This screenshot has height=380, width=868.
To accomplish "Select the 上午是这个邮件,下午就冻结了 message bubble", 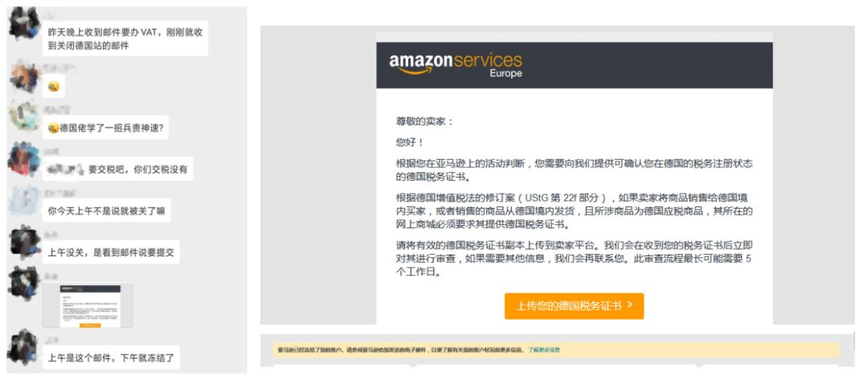I will tap(111, 358).
